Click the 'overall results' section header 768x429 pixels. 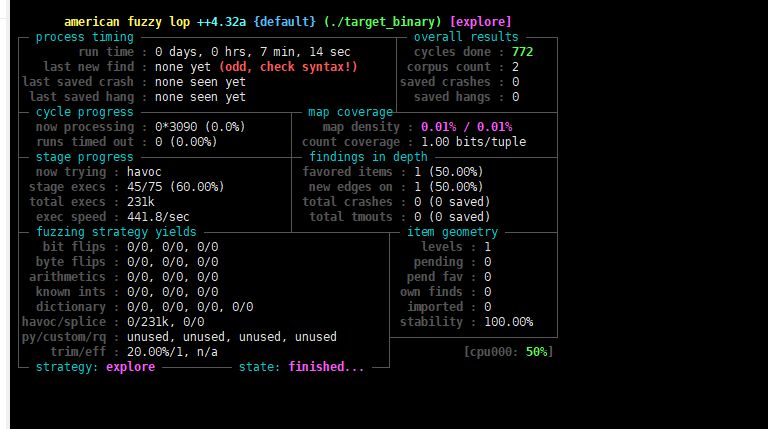point(466,37)
